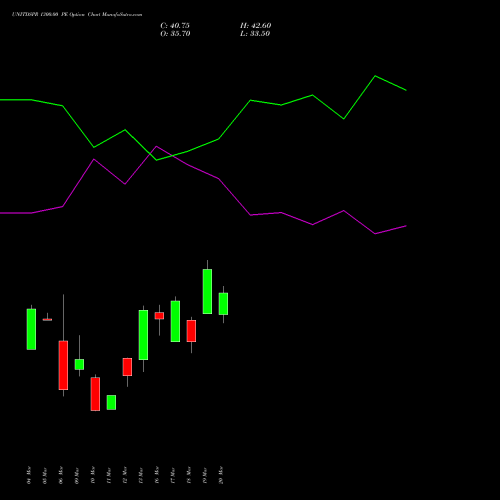This screenshot has width=500, height=500.
Task: Select the 13 Mar date label
Action: click(141, 476)
